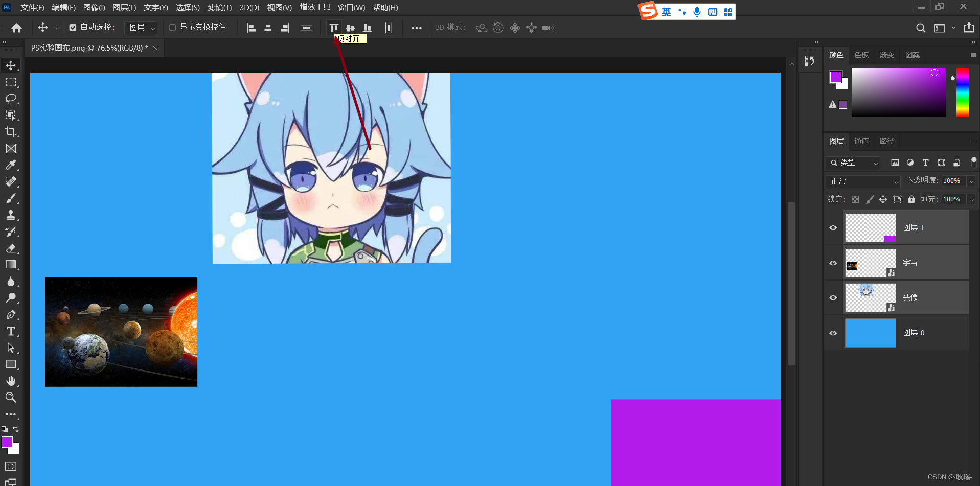Click the share icon at top right
Viewport: 980px width, 486px height.
coord(969,28)
